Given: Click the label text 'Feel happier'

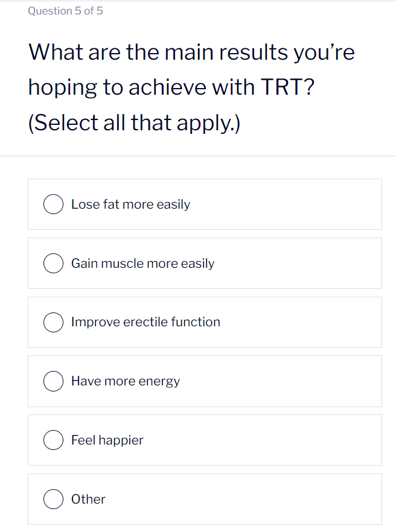Looking at the screenshot, I should click(107, 440).
